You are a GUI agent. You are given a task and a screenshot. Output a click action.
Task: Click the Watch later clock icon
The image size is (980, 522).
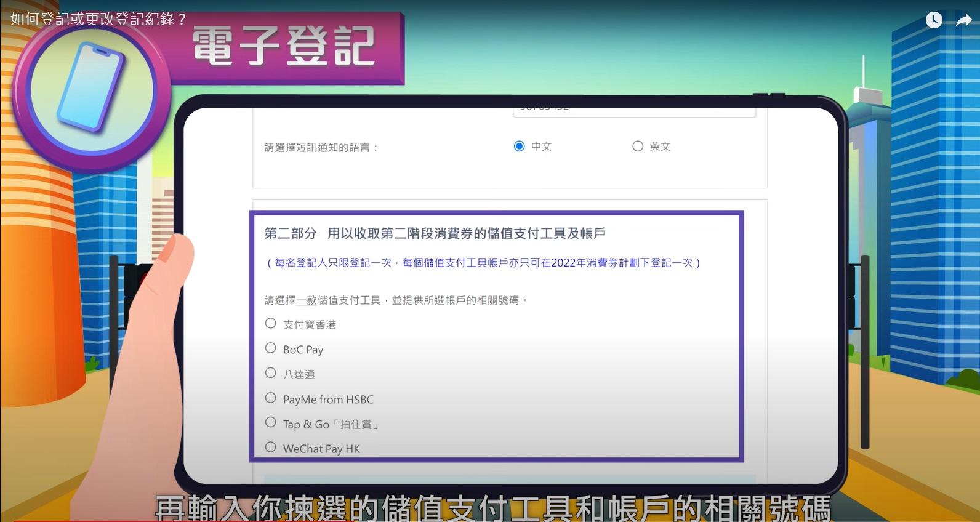click(x=934, y=20)
